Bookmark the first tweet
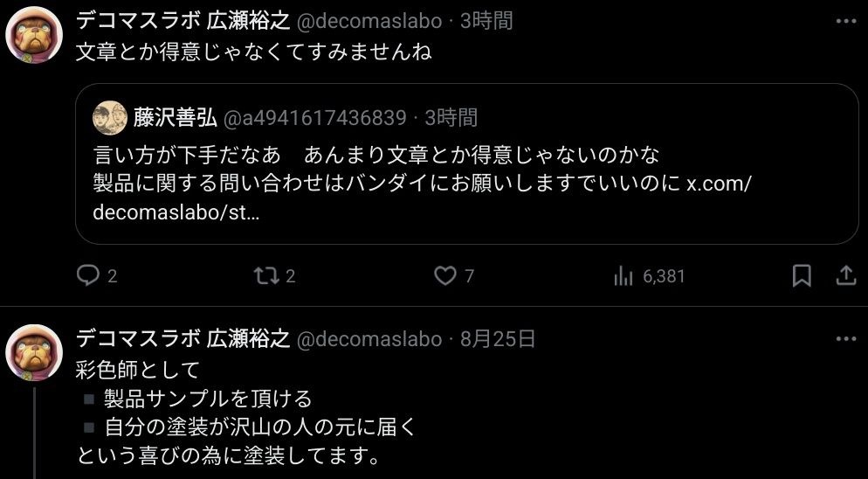The width and height of the screenshot is (868, 479). pos(802,275)
